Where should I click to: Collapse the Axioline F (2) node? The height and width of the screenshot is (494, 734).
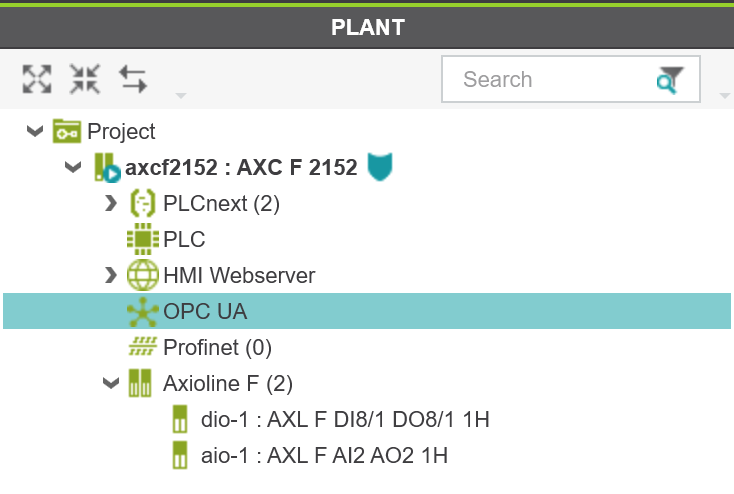[111, 383]
